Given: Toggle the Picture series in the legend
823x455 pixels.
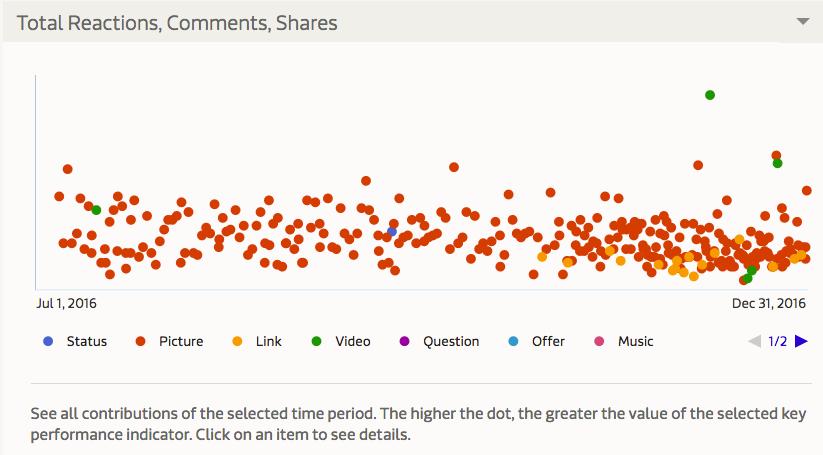Looking at the screenshot, I should [169, 341].
